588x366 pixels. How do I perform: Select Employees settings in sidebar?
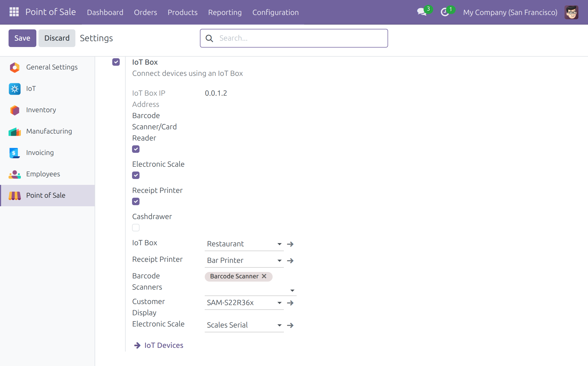pos(48,174)
